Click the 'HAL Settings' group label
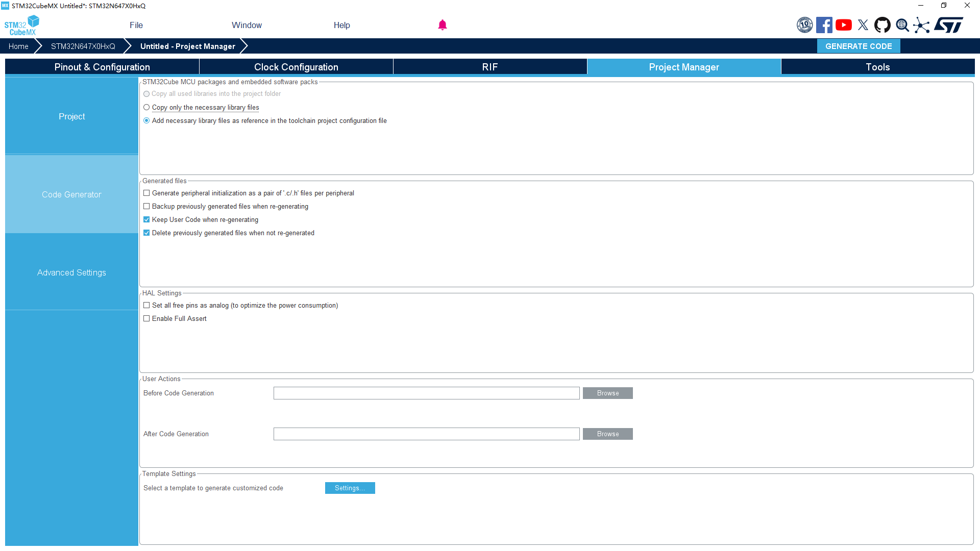 click(162, 293)
